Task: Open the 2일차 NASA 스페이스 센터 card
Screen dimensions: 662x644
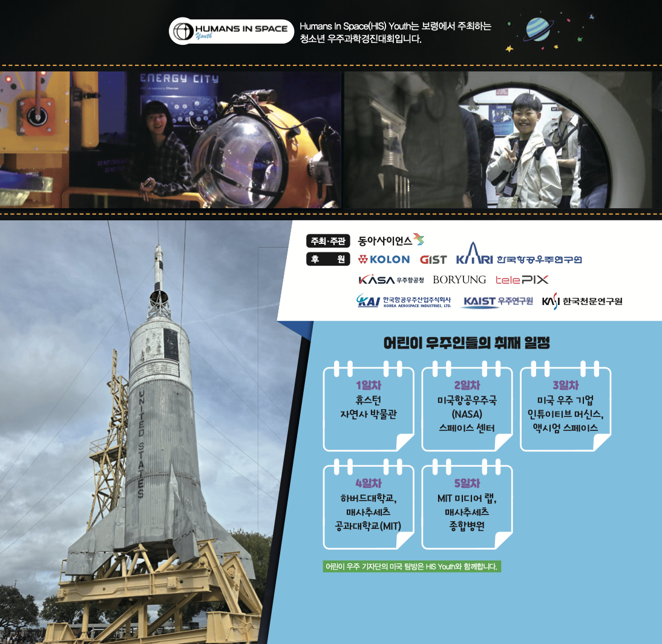Action: [x=467, y=407]
